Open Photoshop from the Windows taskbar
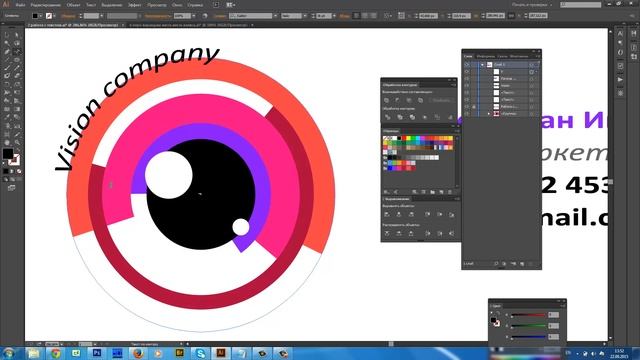Viewport: 640px width, 360px height. [x=97, y=353]
